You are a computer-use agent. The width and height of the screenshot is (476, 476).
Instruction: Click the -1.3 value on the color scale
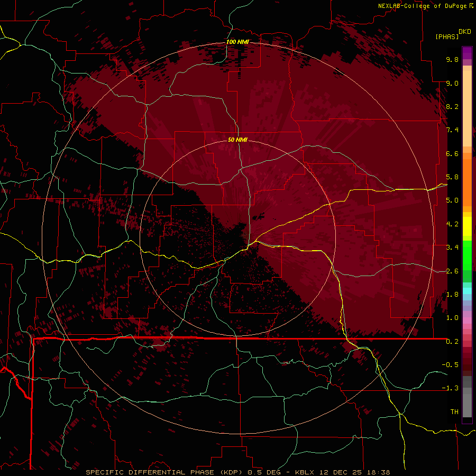point(450,388)
